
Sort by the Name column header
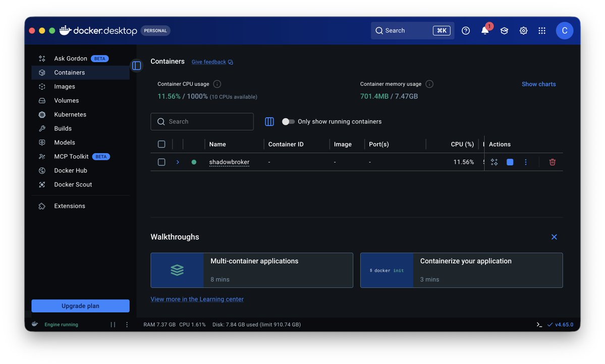pos(217,144)
